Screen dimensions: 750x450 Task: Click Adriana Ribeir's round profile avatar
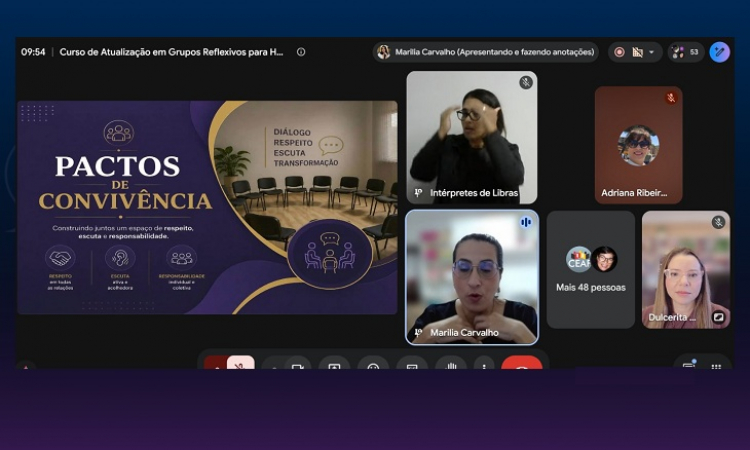(x=639, y=145)
